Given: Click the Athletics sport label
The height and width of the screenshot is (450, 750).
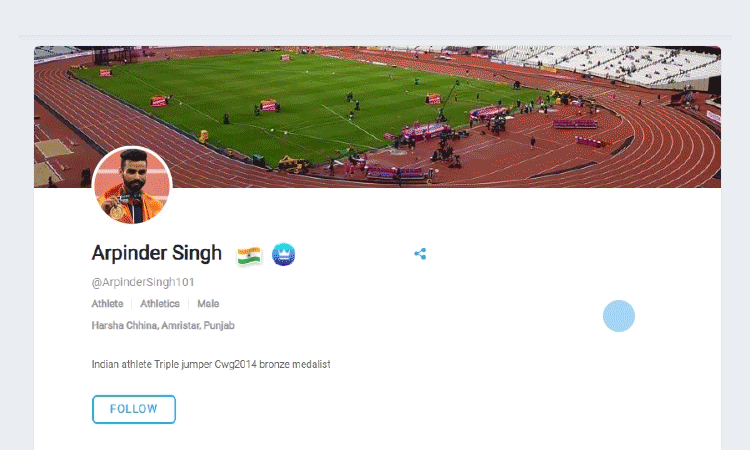Looking at the screenshot, I should pyautogui.click(x=160, y=304).
